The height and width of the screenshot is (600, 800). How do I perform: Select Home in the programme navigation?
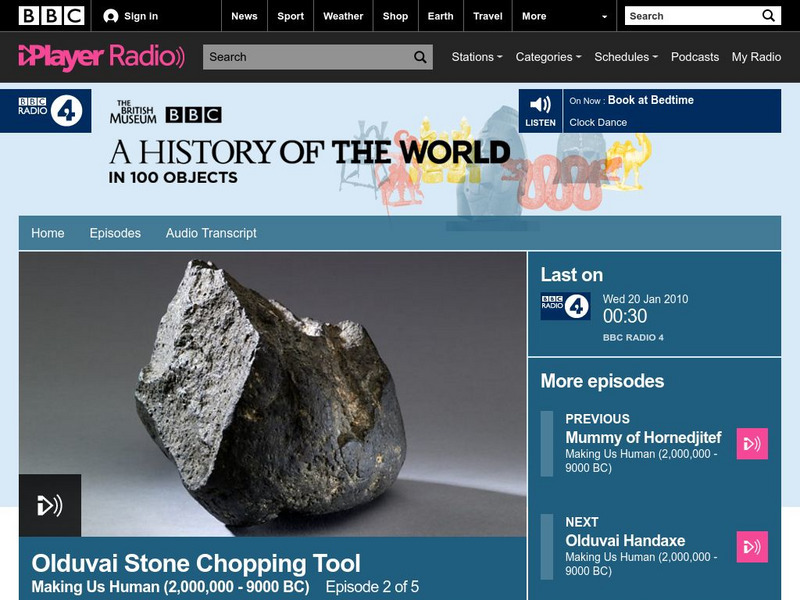point(47,232)
